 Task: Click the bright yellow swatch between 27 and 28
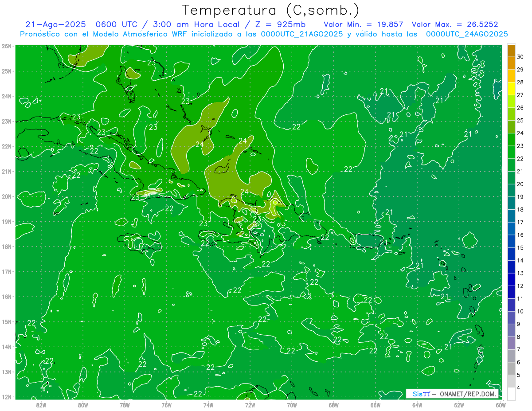[511, 89]
